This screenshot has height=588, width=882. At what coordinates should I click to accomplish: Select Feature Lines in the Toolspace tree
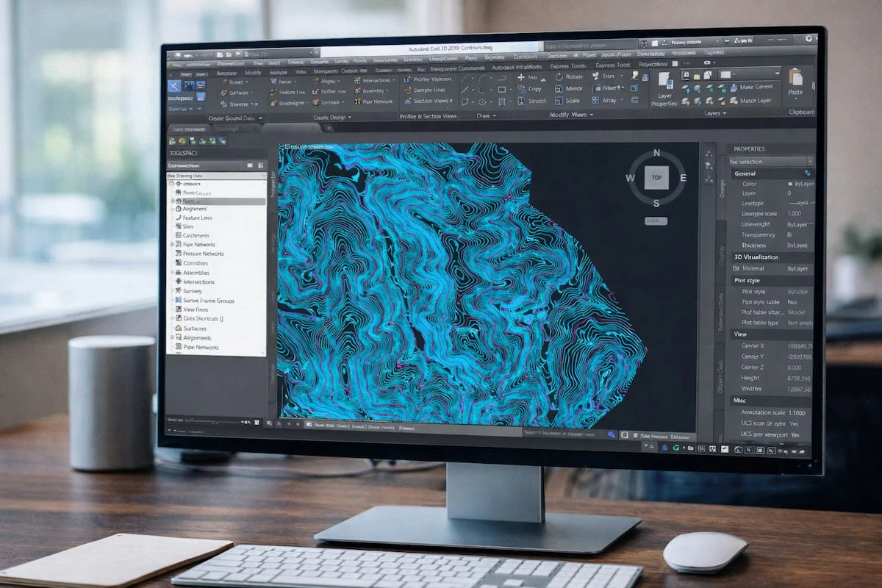point(197,218)
